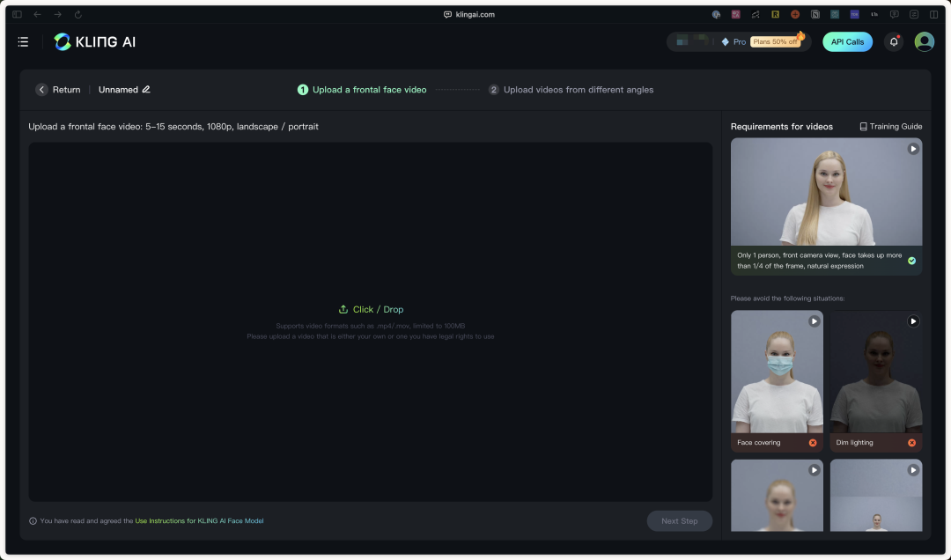Click the Next Step button
The image size is (951, 560).
click(679, 521)
